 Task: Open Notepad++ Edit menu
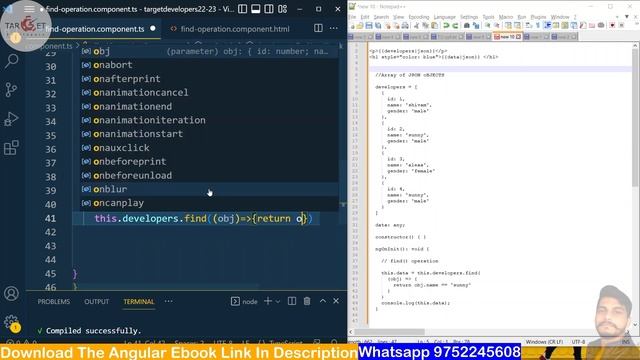(x=365, y=17)
